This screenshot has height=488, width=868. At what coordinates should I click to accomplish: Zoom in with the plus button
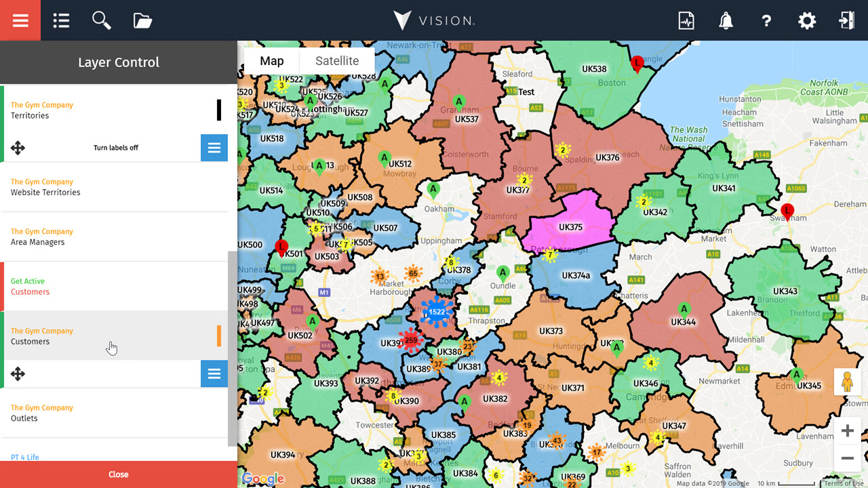(x=847, y=431)
